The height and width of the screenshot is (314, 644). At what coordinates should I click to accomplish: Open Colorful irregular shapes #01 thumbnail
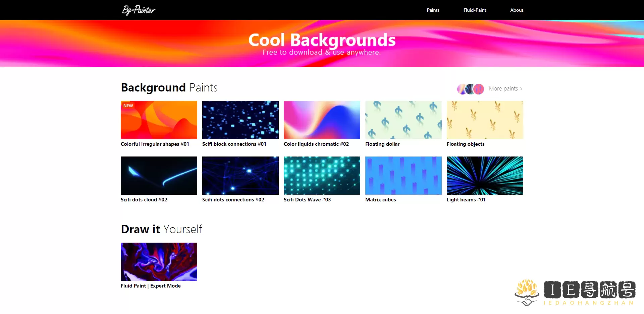159,120
